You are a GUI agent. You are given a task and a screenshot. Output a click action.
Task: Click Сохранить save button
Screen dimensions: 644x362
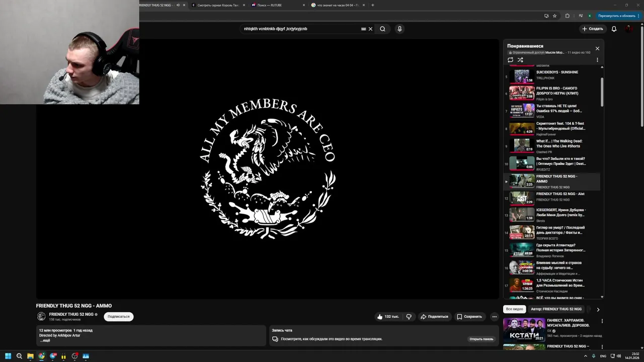click(469, 317)
